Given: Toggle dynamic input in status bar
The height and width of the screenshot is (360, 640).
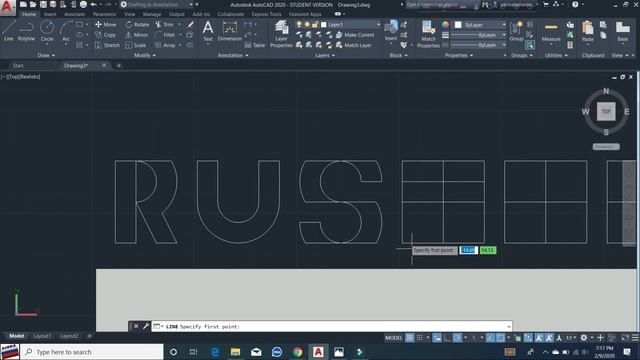Looking at the screenshot, I should 437,338.
